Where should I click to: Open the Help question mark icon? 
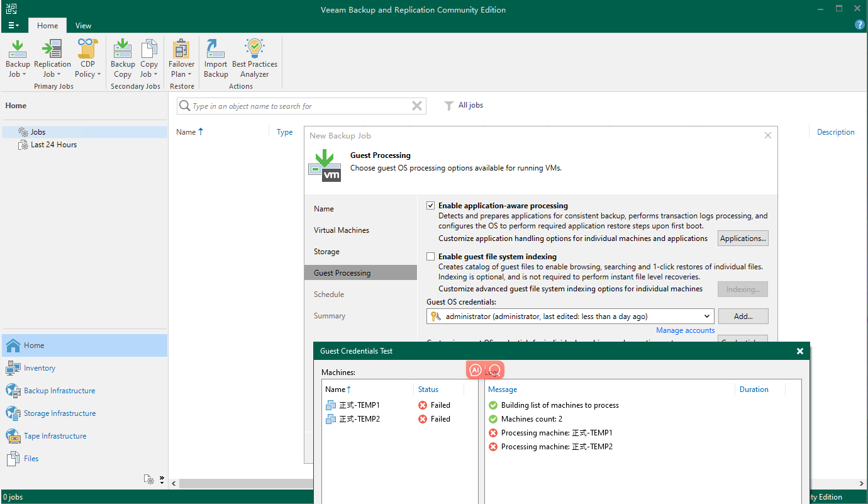click(x=859, y=25)
